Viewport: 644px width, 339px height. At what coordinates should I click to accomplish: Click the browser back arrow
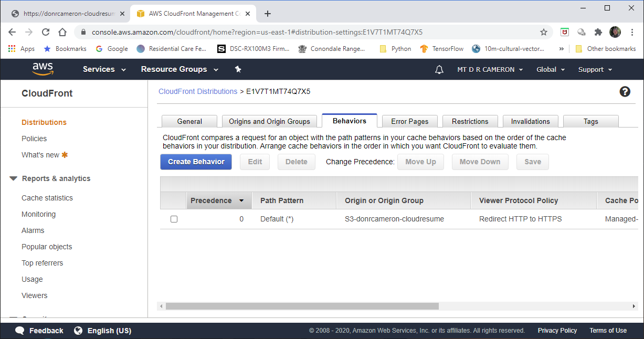(x=12, y=32)
